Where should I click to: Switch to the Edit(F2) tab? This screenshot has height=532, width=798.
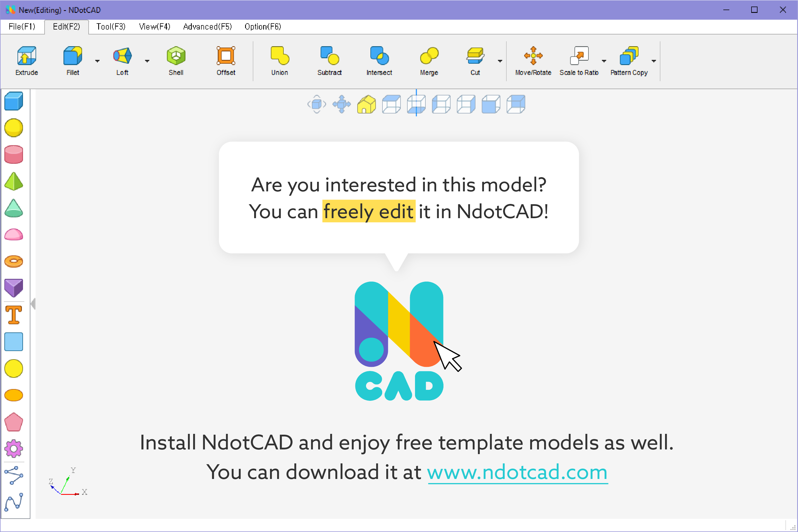pyautogui.click(x=66, y=27)
